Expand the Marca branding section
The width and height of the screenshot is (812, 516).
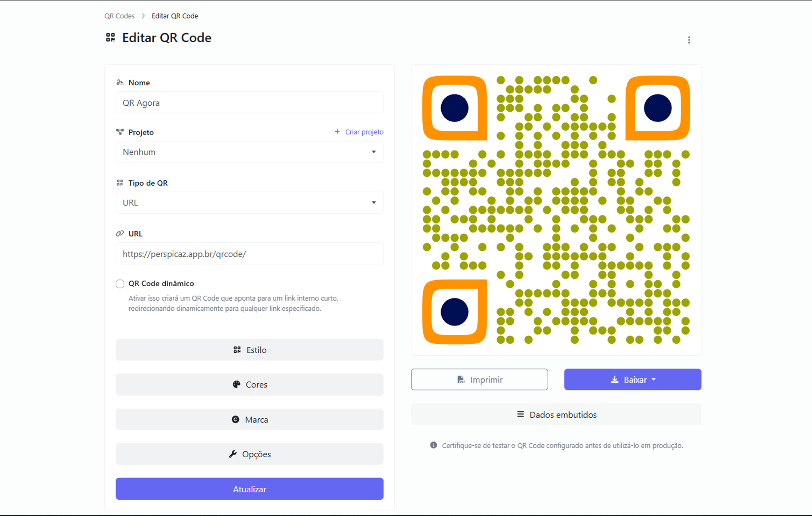click(x=249, y=420)
